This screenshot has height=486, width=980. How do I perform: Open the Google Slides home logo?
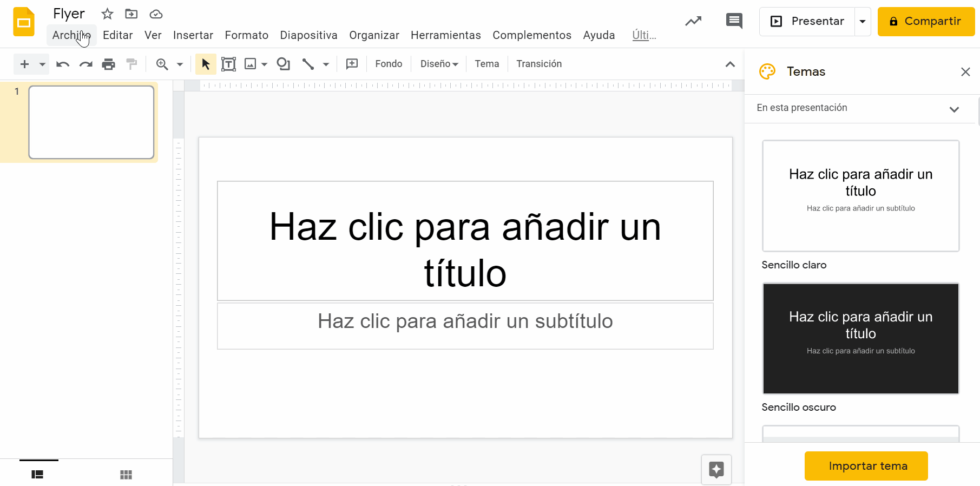point(24,22)
